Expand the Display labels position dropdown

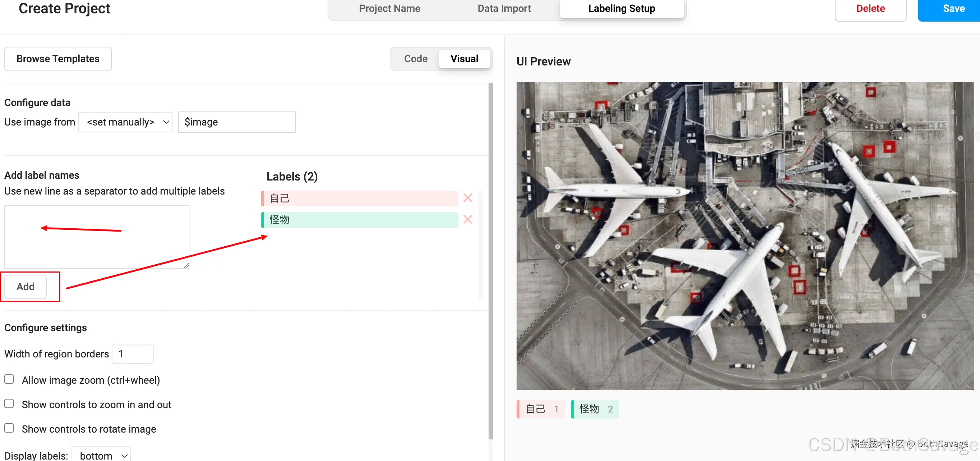(x=101, y=455)
